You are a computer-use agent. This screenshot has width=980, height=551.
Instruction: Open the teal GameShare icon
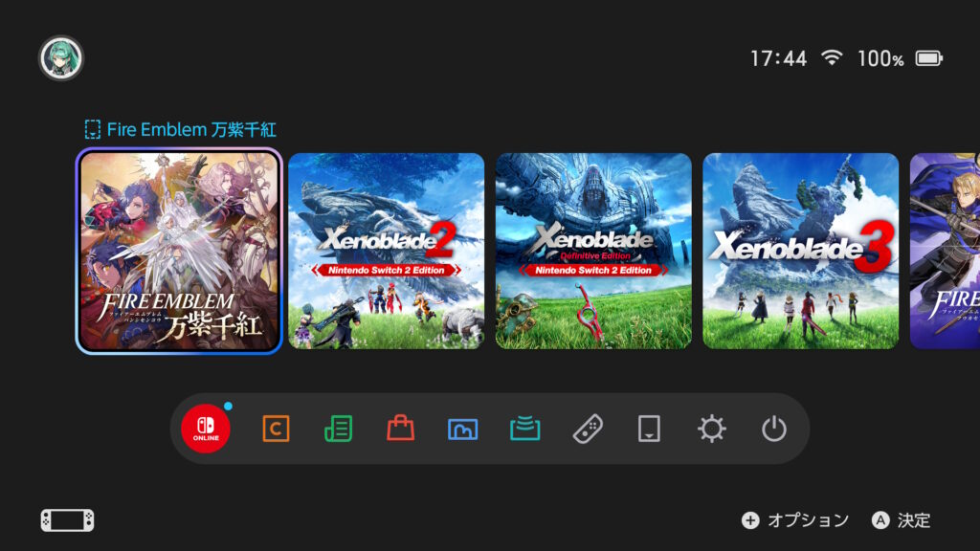[x=525, y=430]
